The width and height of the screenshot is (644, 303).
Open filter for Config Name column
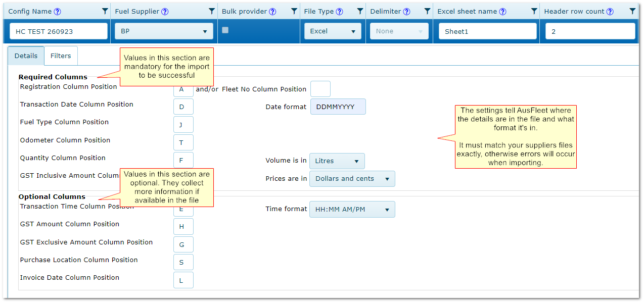105,11
